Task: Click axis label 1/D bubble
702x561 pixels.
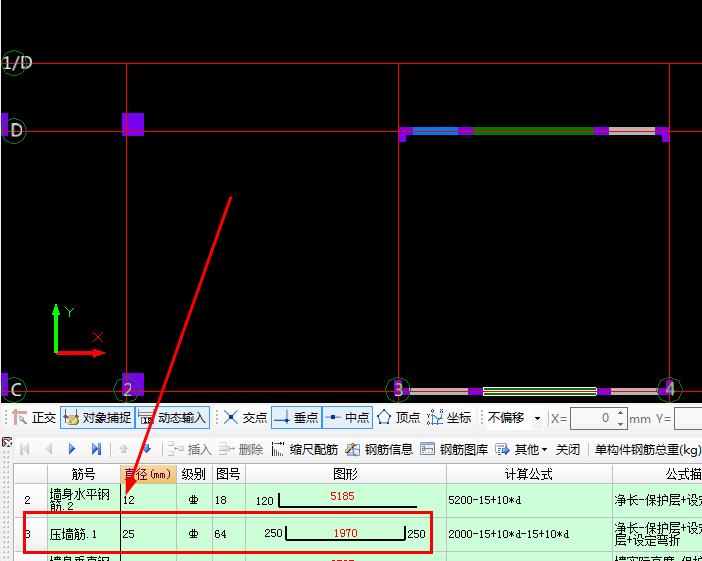Action: pos(15,63)
